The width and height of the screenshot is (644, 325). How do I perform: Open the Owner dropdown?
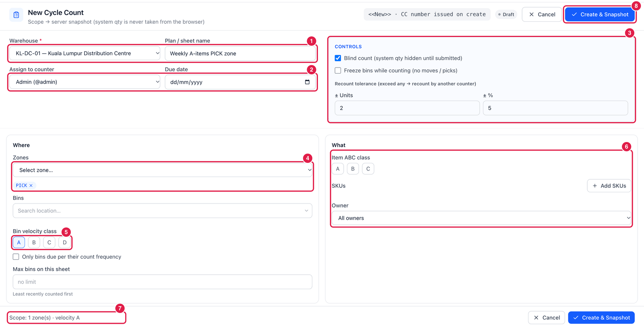[481, 218]
